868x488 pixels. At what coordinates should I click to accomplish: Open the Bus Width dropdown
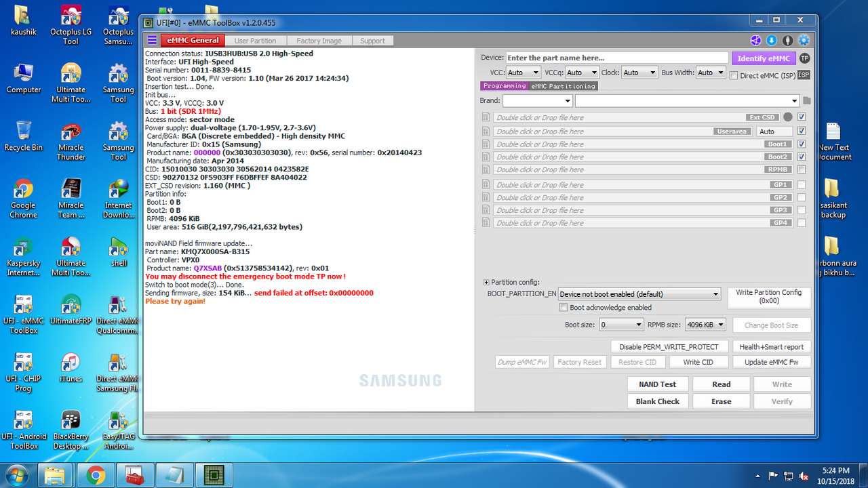pyautogui.click(x=711, y=73)
